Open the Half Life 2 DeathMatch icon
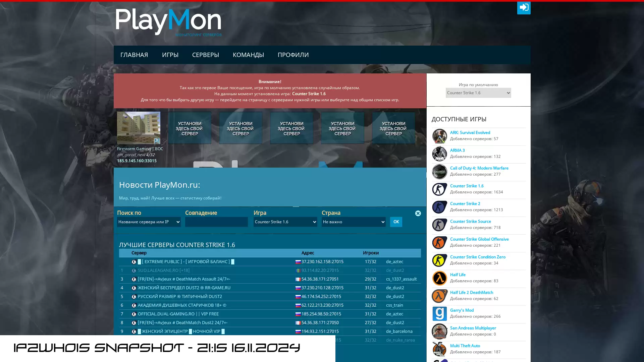Viewport: 644px width, 362px height. (439, 296)
